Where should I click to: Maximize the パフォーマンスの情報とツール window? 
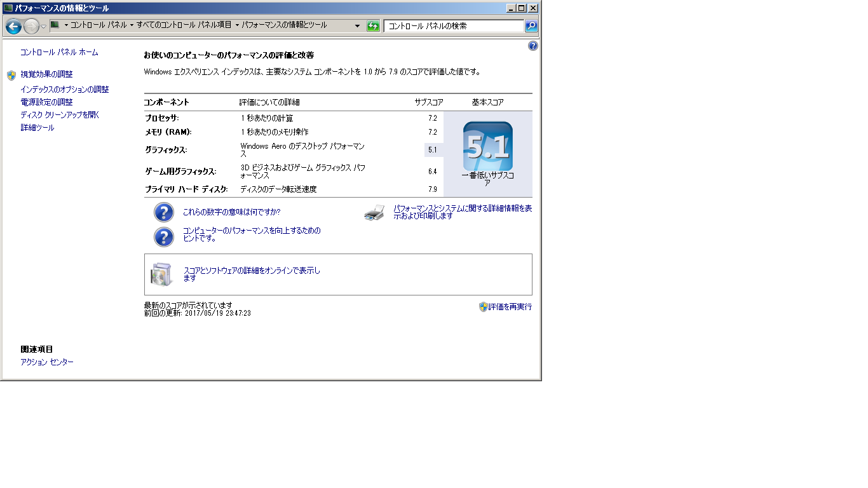tap(521, 8)
